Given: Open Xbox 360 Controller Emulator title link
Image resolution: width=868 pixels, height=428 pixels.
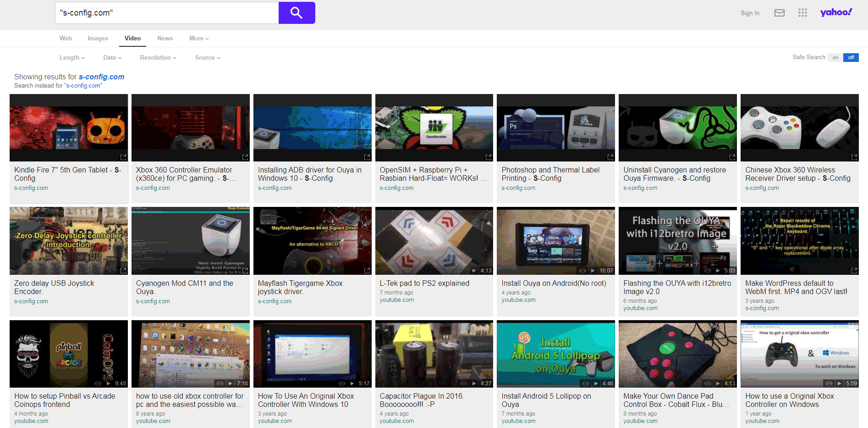Looking at the screenshot, I should point(186,174).
